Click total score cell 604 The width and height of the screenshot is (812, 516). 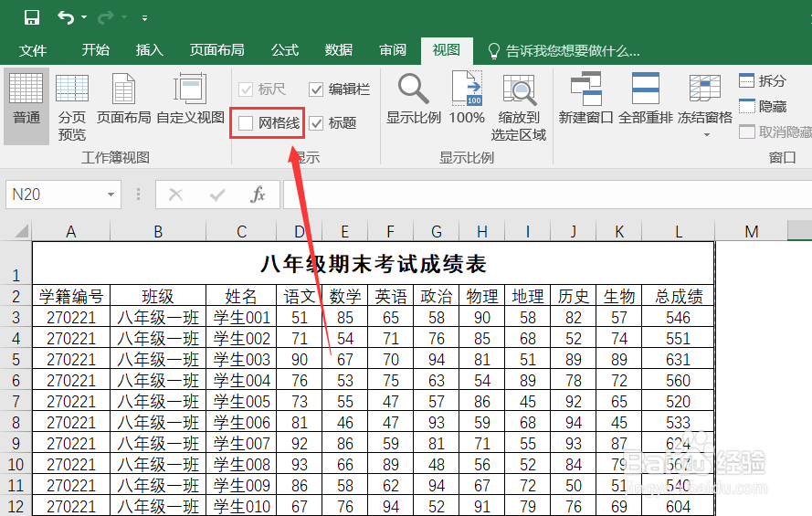tap(678, 506)
